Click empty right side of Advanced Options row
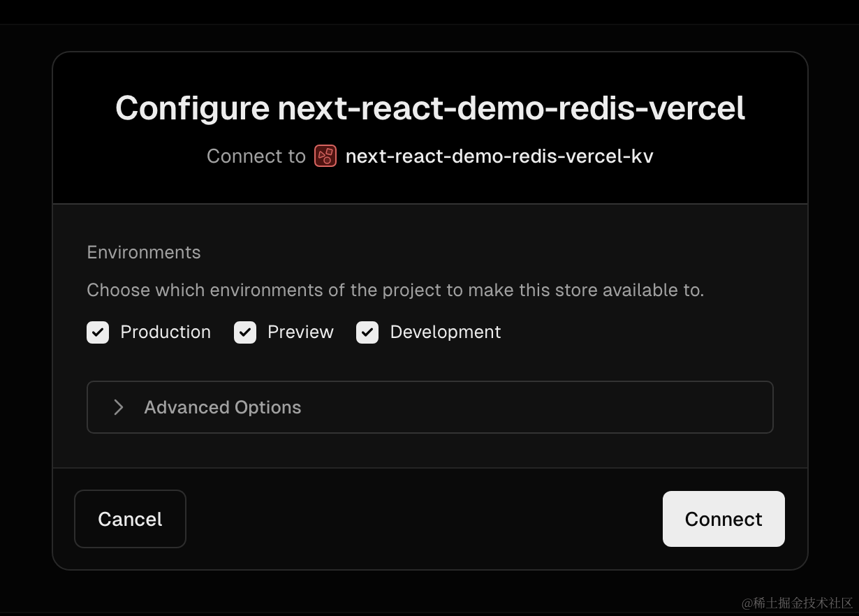The image size is (859, 616). pyautogui.click(x=559, y=407)
